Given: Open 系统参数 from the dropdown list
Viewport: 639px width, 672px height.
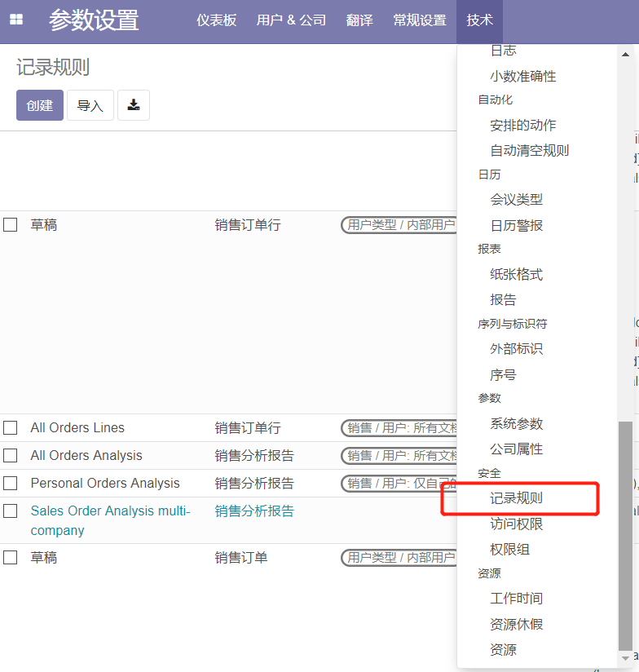Looking at the screenshot, I should [x=517, y=423].
